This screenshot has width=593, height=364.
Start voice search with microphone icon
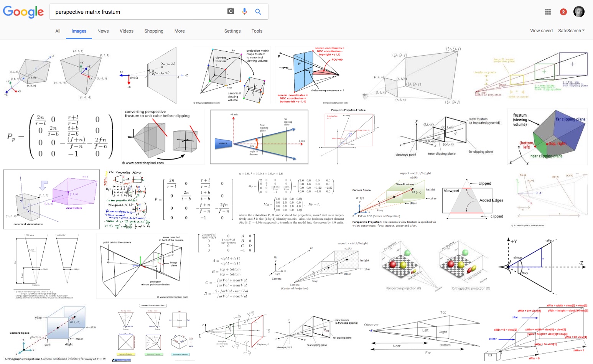point(244,12)
